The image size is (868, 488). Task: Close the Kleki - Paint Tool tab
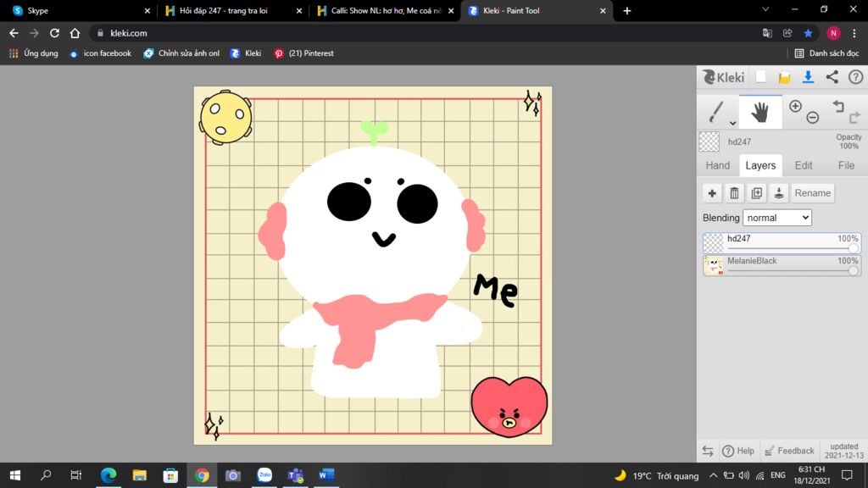pyautogui.click(x=603, y=10)
